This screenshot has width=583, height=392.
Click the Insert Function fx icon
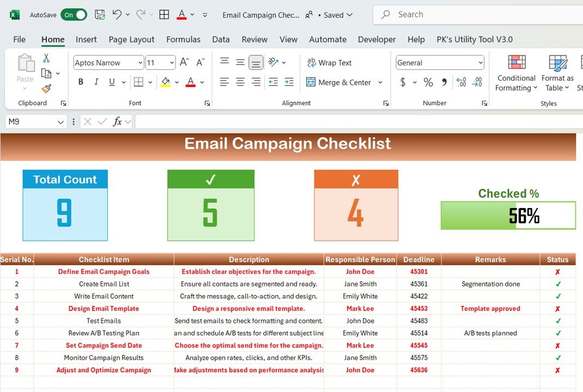117,121
